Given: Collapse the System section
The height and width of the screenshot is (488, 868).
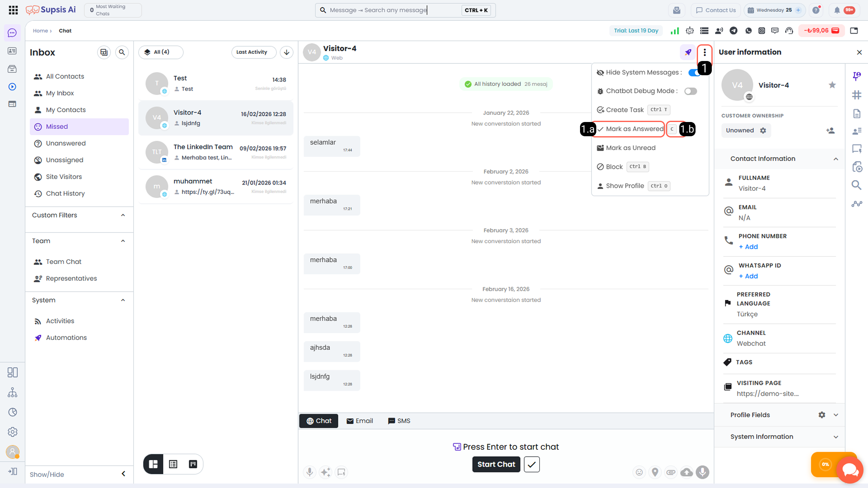Looking at the screenshot, I should coord(123,300).
